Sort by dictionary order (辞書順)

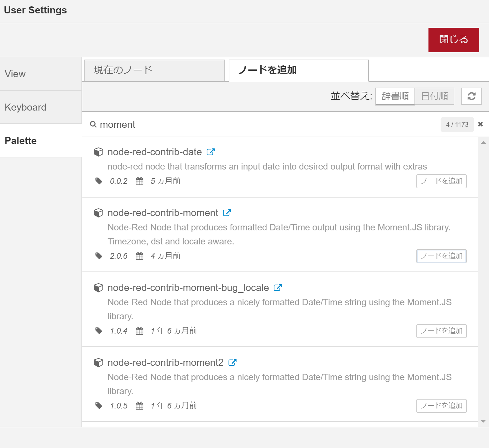tap(395, 96)
